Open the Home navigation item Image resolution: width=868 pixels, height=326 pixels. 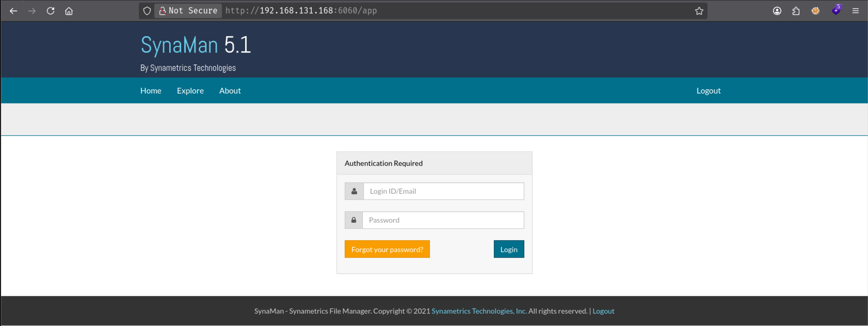click(151, 90)
